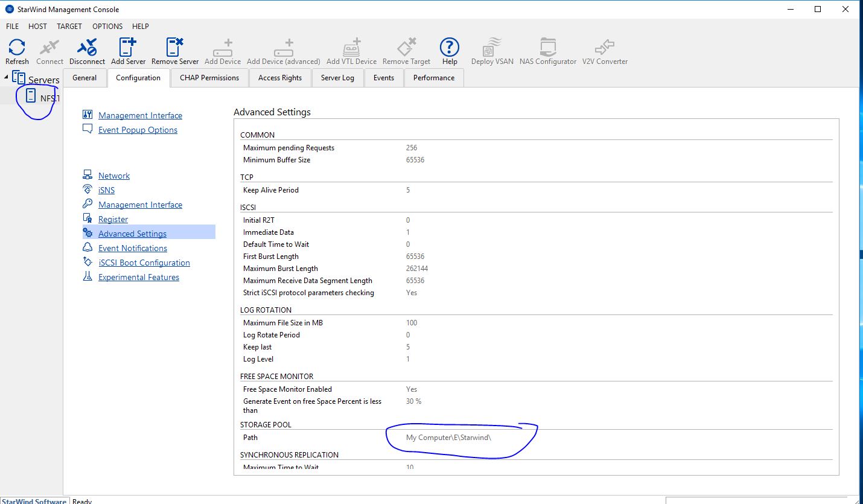Image resolution: width=863 pixels, height=504 pixels.
Task: Switch to the CHAP Permissions tab
Action: [x=209, y=78]
